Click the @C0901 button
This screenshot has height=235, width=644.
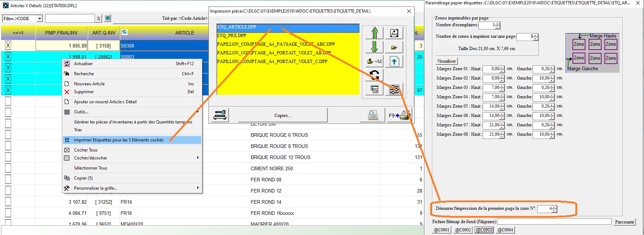441,230
